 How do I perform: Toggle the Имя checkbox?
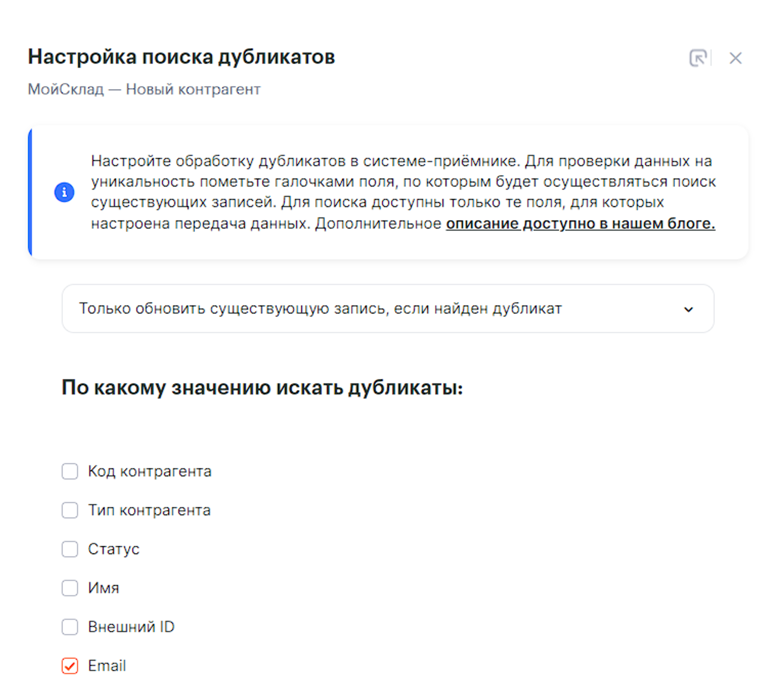pyautogui.click(x=70, y=588)
